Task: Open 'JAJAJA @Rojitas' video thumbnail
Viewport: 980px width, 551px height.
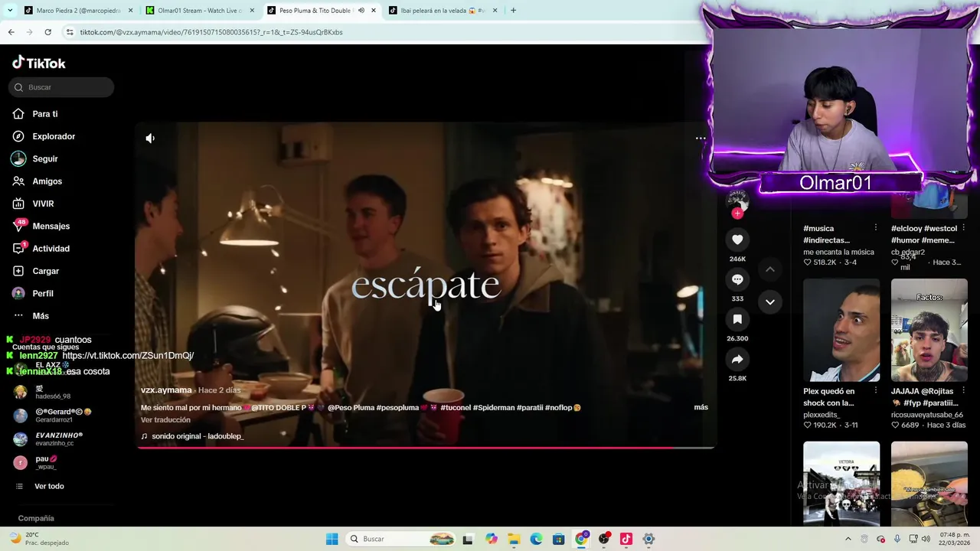Action: point(929,330)
